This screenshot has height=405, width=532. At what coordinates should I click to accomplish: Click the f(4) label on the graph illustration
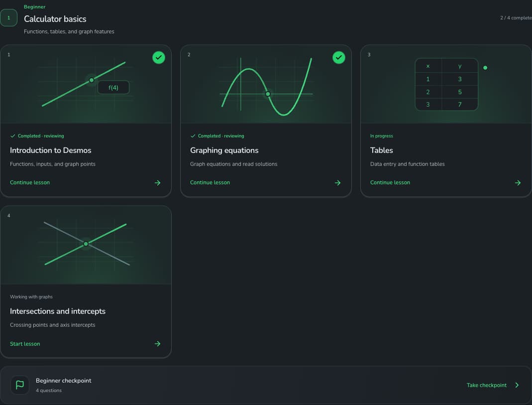[x=113, y=88]
